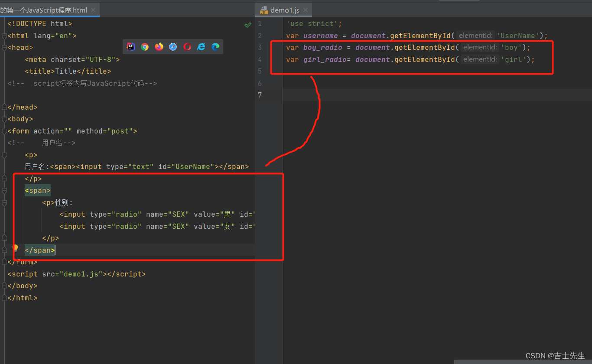This screenshot has width=592, height=364.
Task: Click the green inspection checkmark icon
Action: coord(248,25)
